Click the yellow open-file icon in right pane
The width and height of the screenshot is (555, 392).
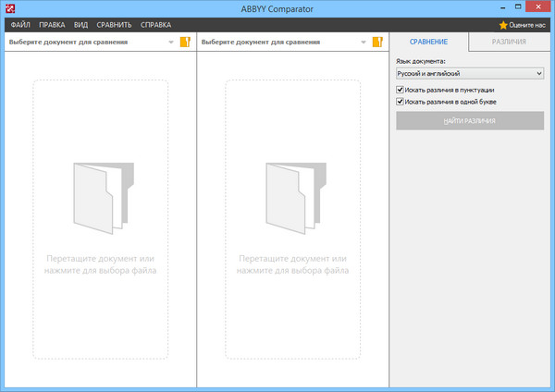point(377,42)
